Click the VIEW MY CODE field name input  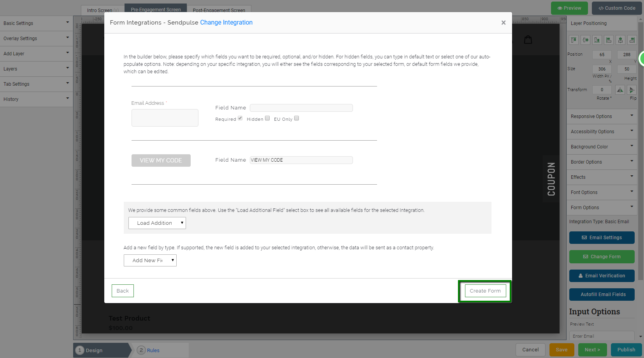(301, 160)
